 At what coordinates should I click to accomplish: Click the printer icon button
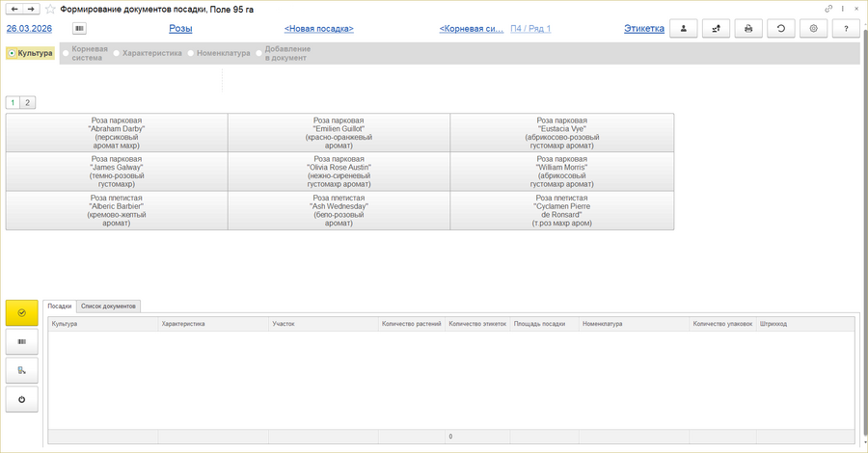coord(748,28)
